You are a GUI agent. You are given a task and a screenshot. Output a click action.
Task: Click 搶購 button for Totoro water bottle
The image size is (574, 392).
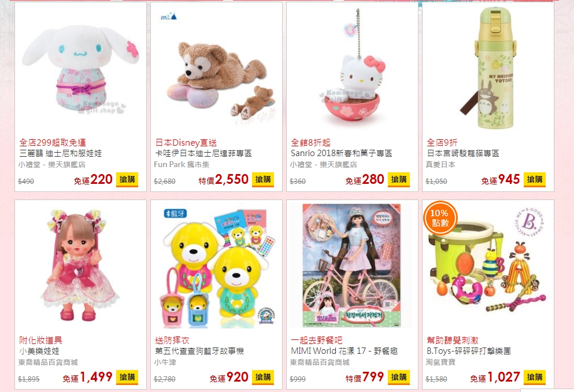535,179
